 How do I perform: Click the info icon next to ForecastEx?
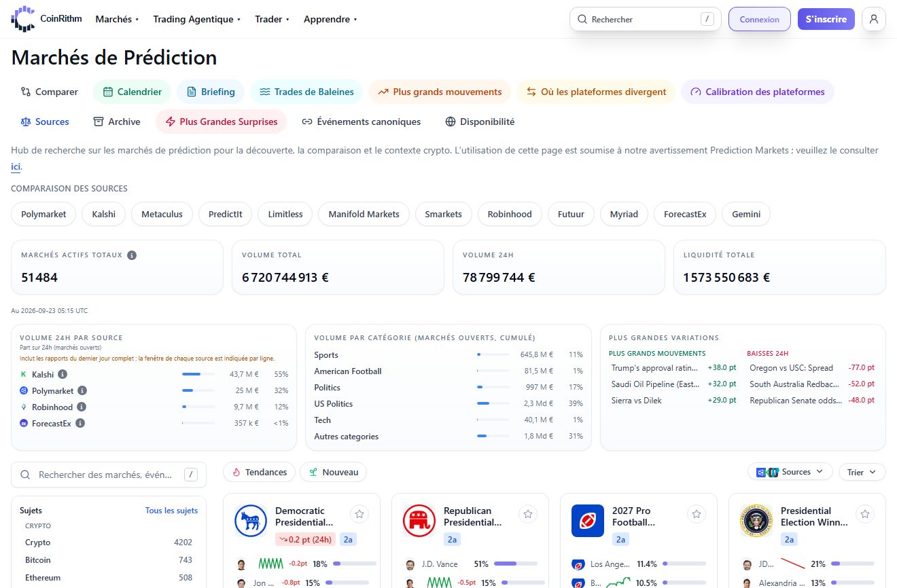click(x=80, y=423)
